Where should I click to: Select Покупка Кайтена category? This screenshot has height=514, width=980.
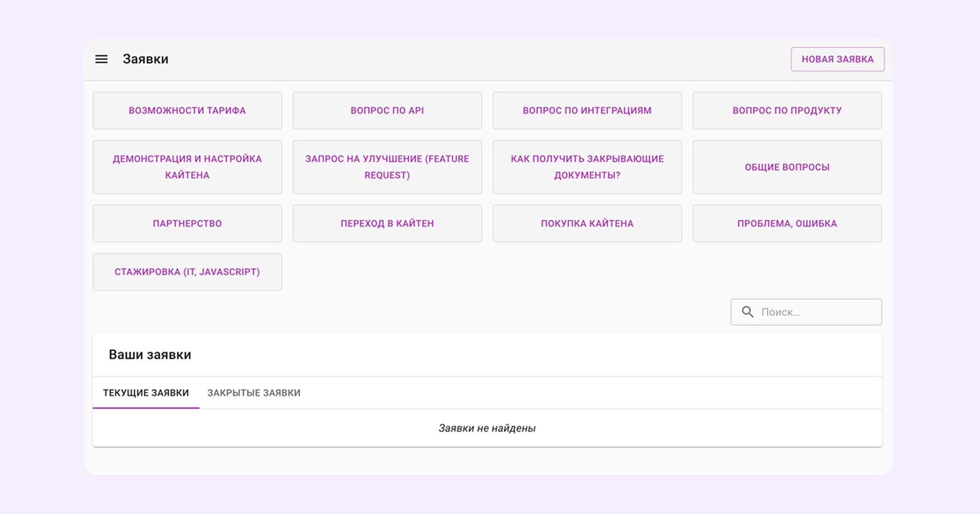pyautogui.click(x=587, y=224)
